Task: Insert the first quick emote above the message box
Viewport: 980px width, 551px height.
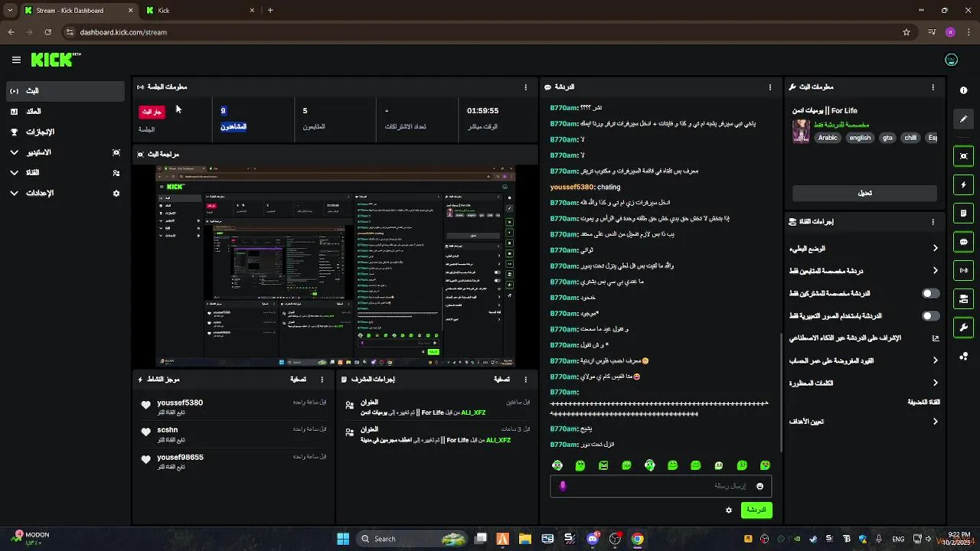Action: [x=557, y=465]
